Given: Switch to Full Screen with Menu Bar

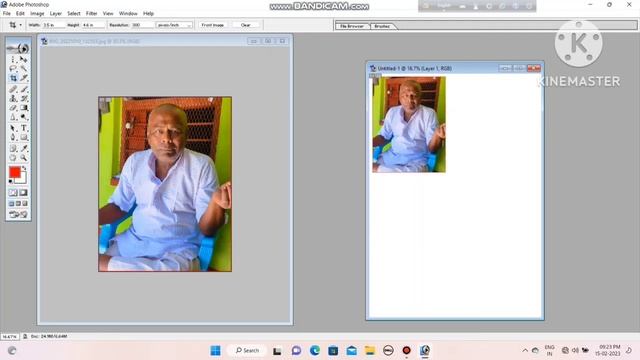Looking at the screenshot, I should point(18,204).
